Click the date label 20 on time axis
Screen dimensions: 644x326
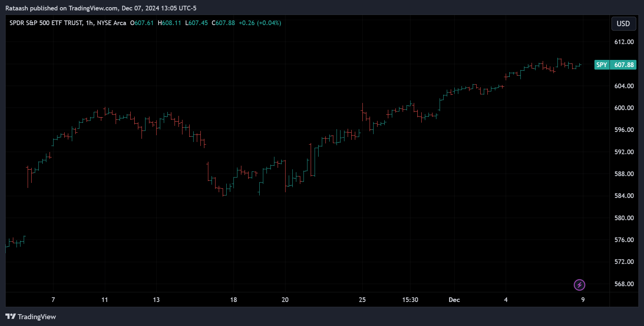[285, 300]
